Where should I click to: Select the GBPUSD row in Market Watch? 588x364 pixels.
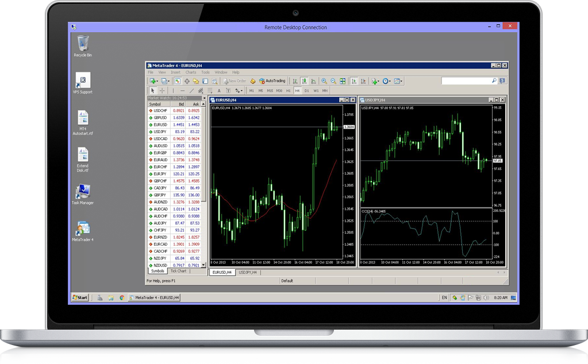pos(175,118)
